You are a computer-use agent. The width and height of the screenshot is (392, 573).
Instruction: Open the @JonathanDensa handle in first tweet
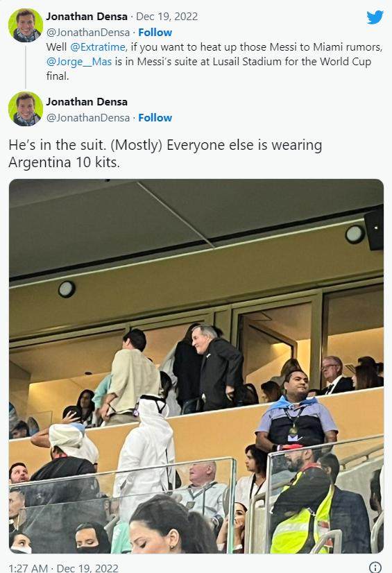point(88,33)
